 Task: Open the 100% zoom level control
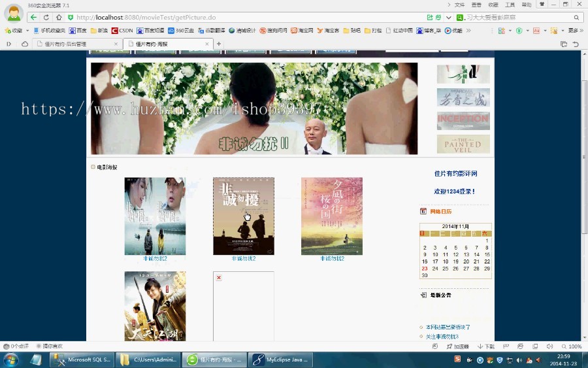coord(572,346)
